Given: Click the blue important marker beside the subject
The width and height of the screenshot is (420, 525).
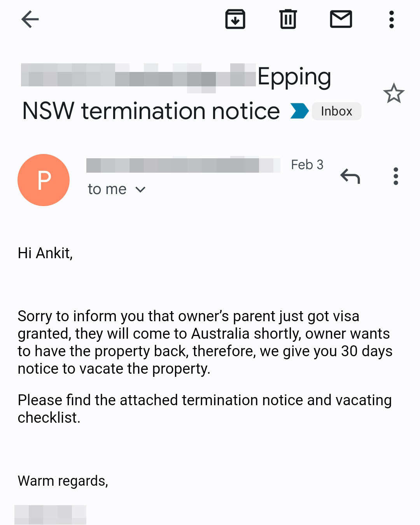Looking at the screenshot, I should coord(299,111).
